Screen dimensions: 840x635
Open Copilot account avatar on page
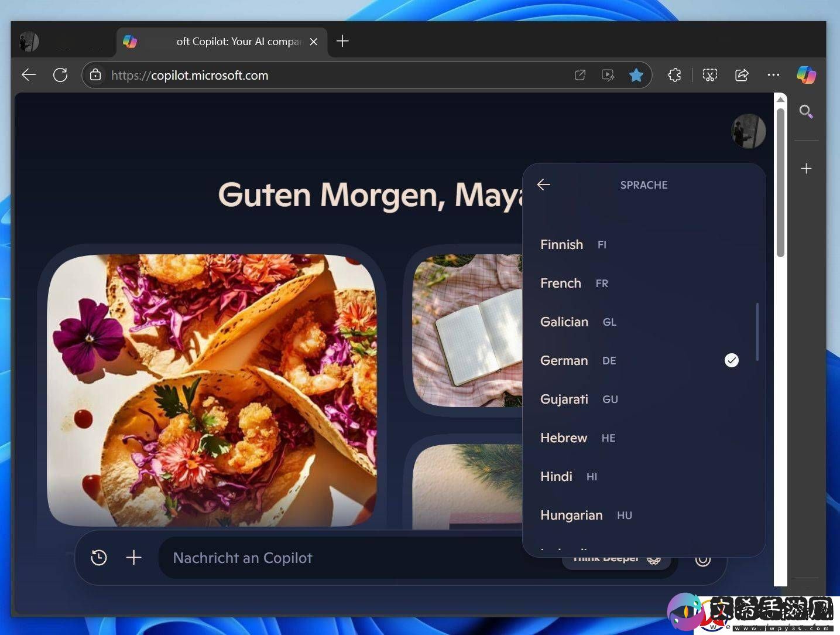point(748,131)
